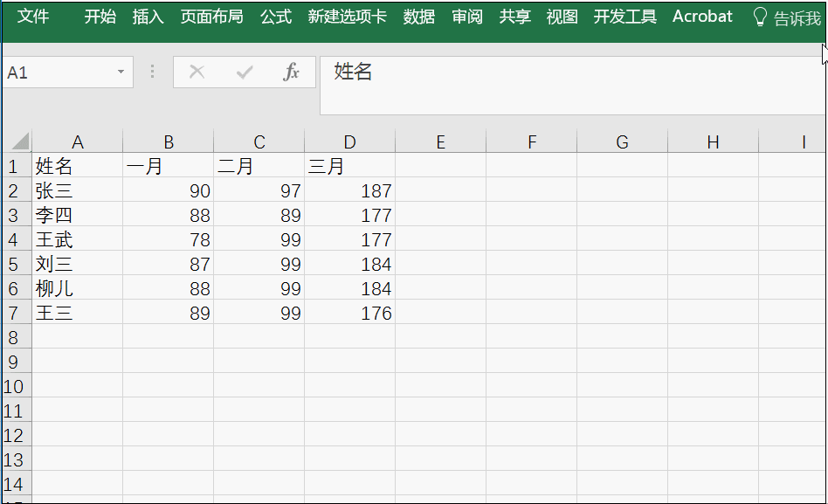Select column C header
The image size is (828, 504).
259,142
